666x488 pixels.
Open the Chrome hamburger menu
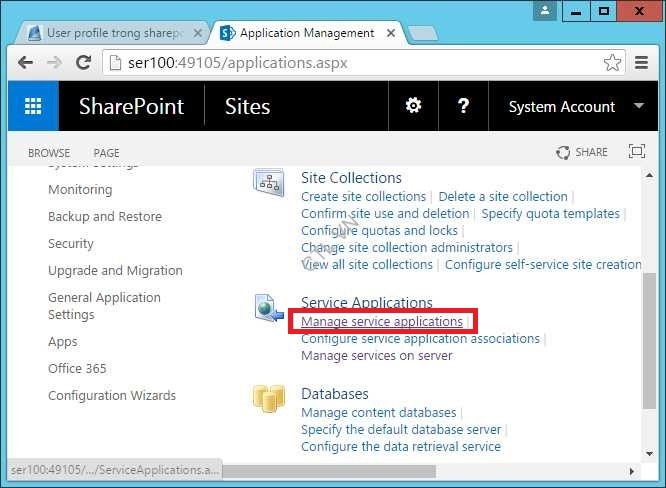[x=642, y=63]
